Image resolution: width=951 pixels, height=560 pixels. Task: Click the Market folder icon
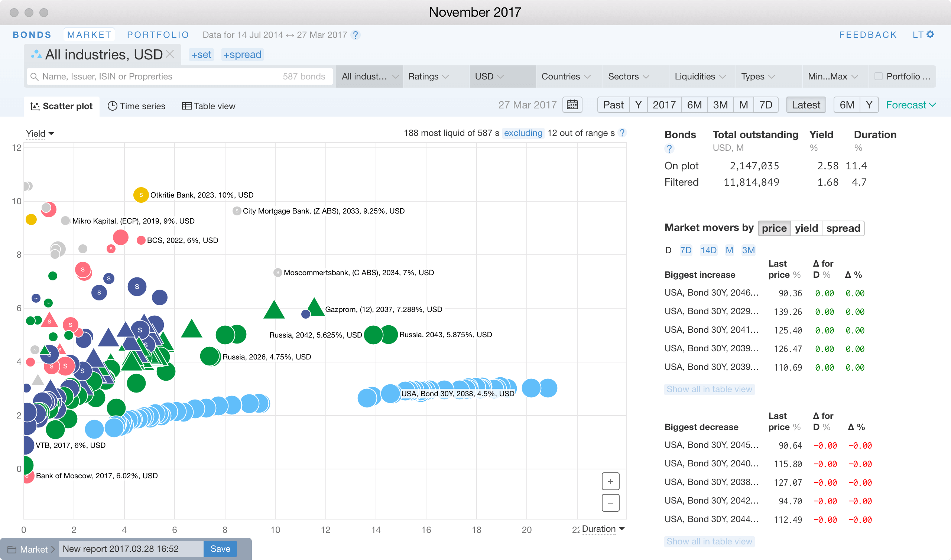(12, 549)
